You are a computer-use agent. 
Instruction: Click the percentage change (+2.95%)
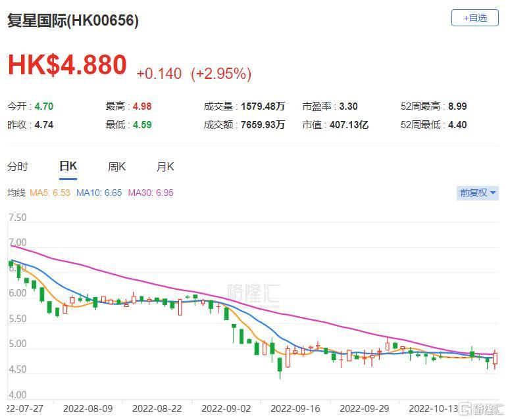(221, 74)
